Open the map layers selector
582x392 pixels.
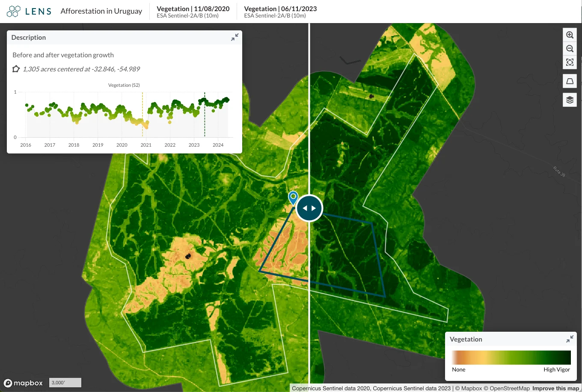[x=570, y=100]
